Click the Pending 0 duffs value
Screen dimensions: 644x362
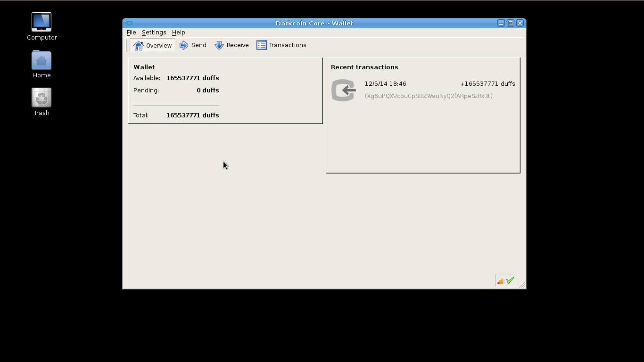point(207,90)
